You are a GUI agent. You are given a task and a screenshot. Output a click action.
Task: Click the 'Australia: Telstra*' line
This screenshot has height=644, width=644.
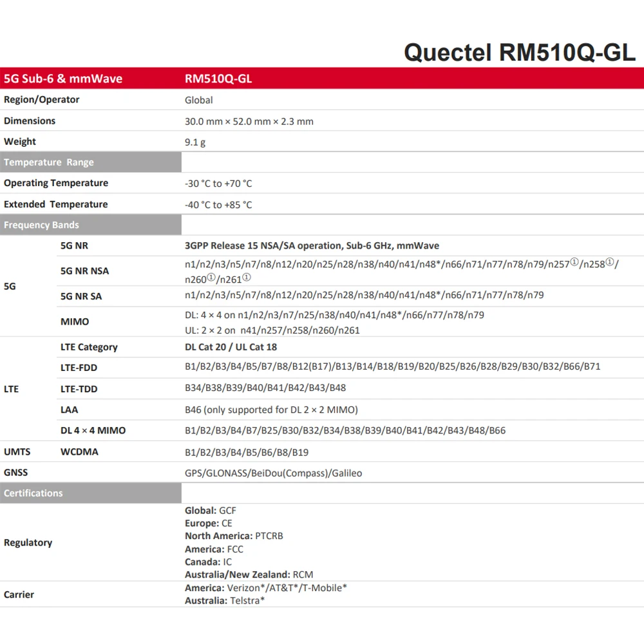point(225,600)
